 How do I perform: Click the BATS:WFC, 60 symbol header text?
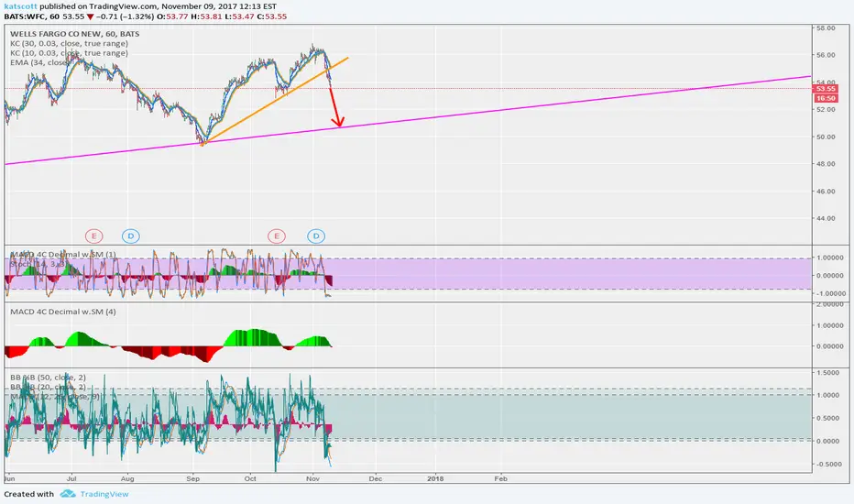tap(31, 16)
